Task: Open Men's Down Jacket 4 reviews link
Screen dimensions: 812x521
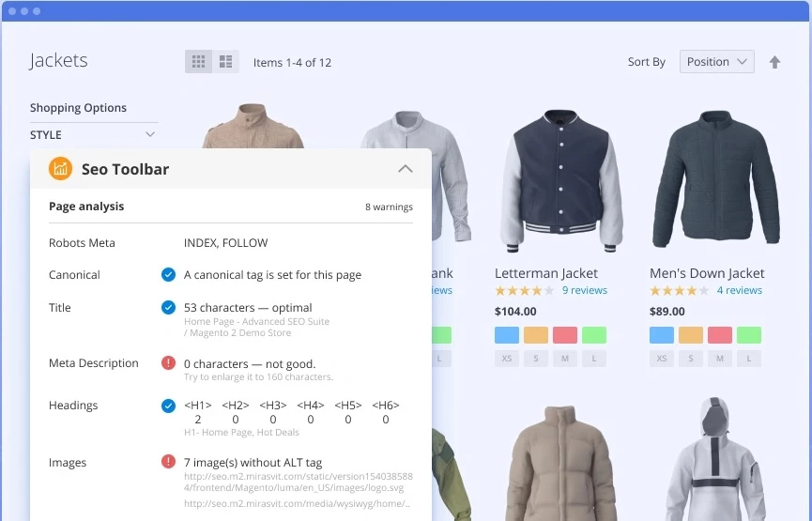Action: 740,290
